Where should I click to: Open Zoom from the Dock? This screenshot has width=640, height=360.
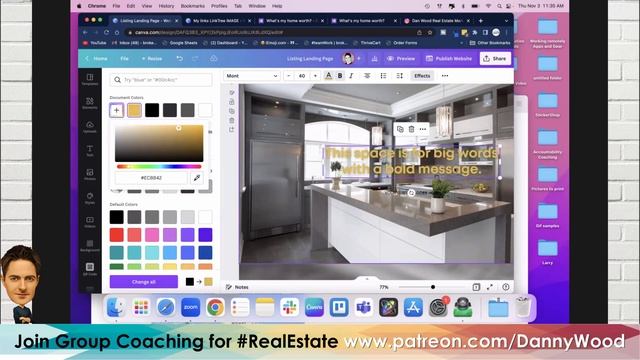191,307
